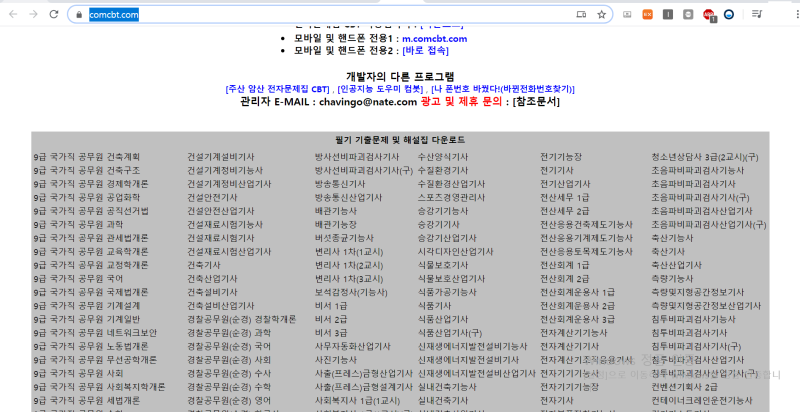
Task: Open 수산양식기사 entry
Action: pyautogui.click(x=443, y=157)
